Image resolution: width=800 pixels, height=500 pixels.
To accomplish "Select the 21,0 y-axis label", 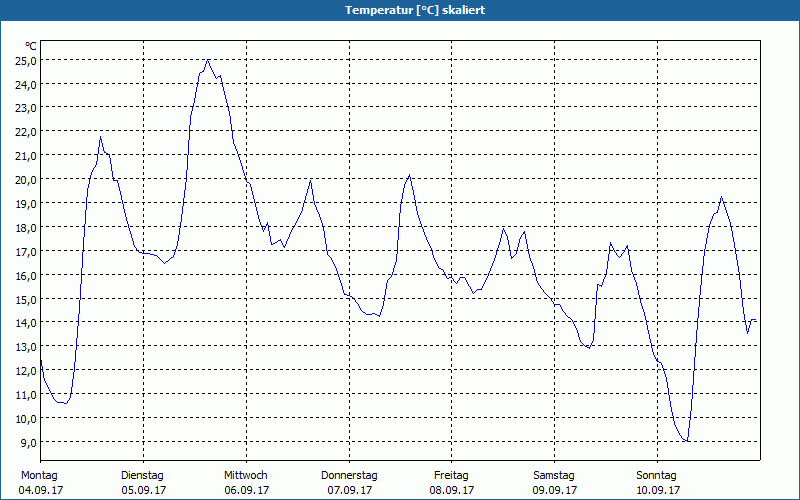I will (26, 156).
